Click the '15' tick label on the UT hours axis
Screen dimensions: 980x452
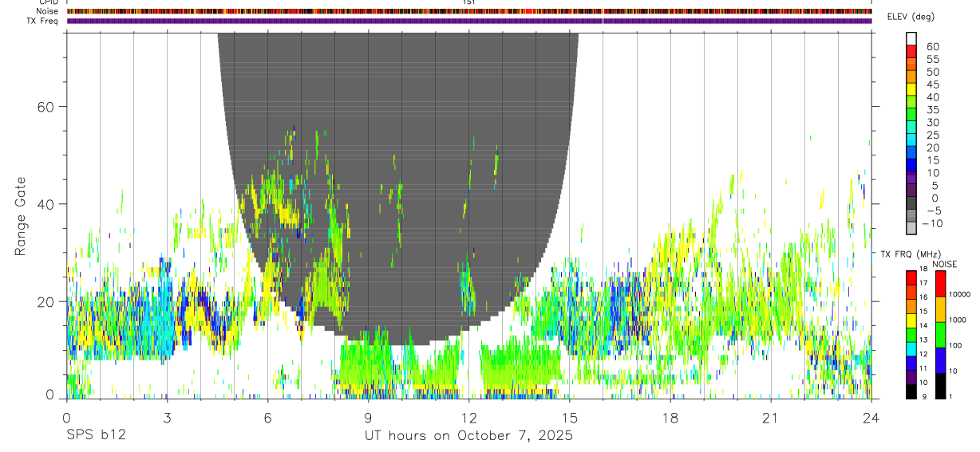click(x=570, y=418)
